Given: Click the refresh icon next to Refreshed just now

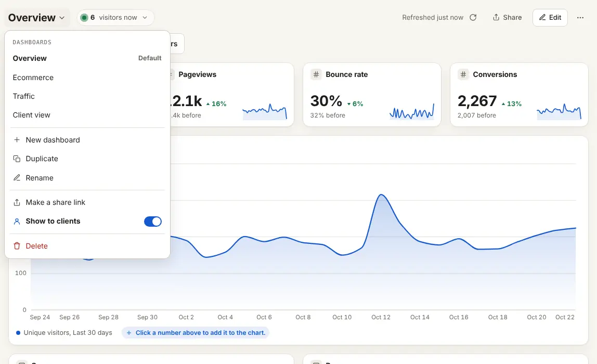Looking at the screenshot, I should [473, 18].
